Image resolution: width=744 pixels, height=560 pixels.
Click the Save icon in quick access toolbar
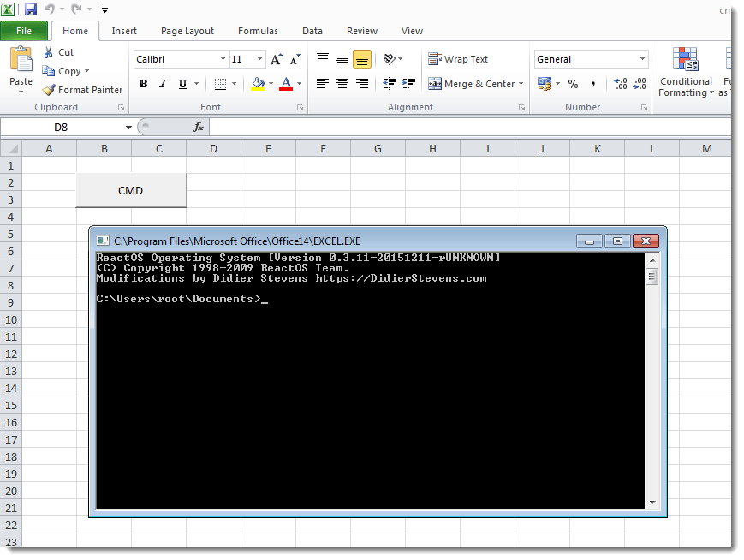click(x=31, y=9)
